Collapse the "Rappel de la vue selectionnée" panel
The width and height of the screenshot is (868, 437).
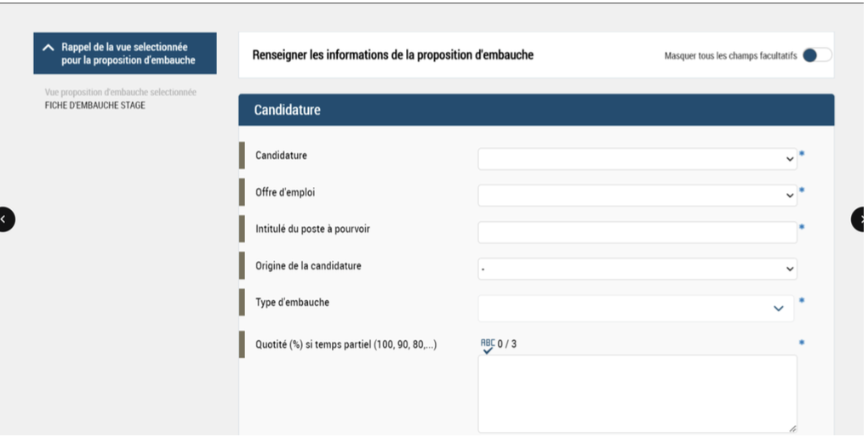[49, 48]
